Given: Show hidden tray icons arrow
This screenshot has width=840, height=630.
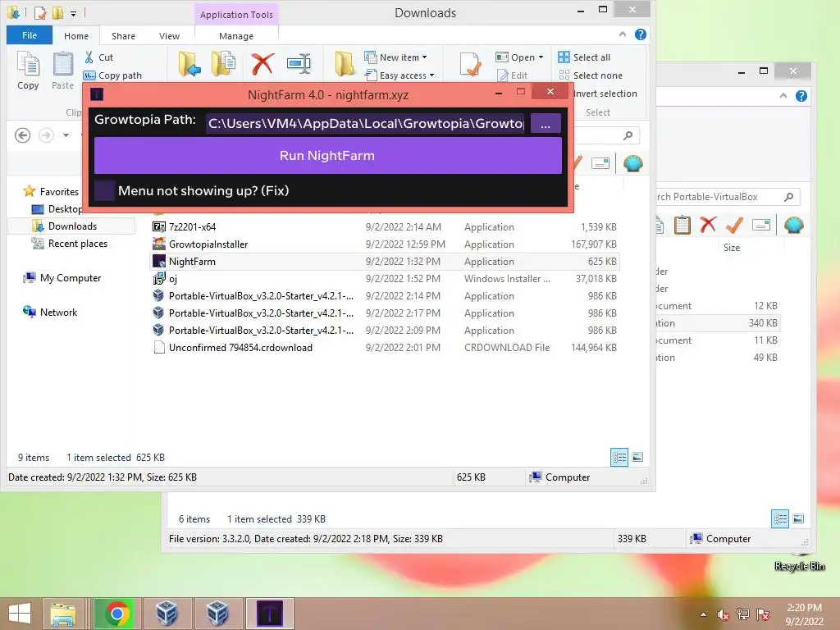Looking at the screenshot, I should (703, 614).
